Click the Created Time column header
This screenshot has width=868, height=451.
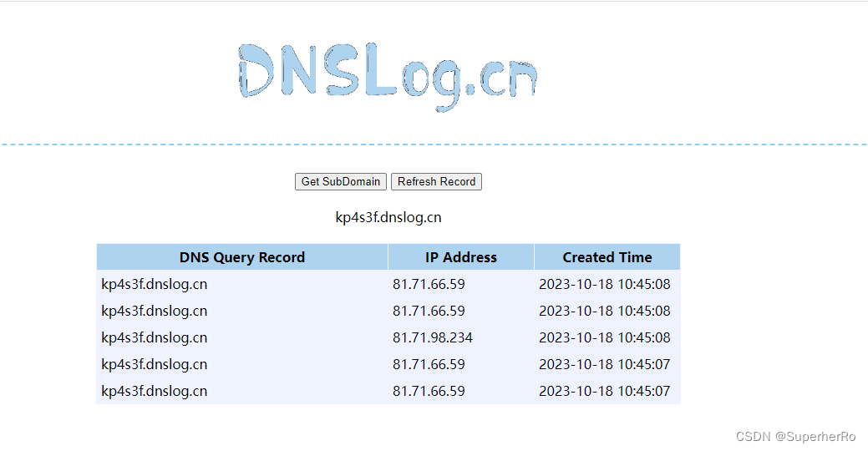click(607, 257)
